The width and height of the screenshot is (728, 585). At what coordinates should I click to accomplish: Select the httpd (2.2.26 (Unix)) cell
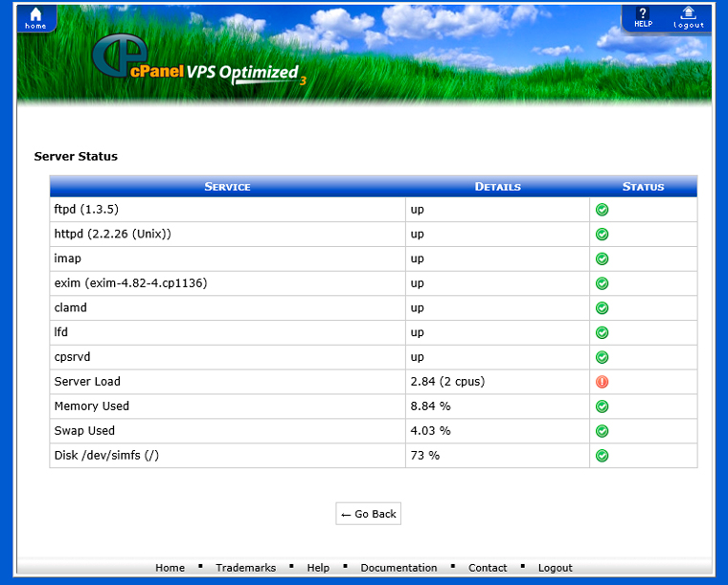coord(228,234)
